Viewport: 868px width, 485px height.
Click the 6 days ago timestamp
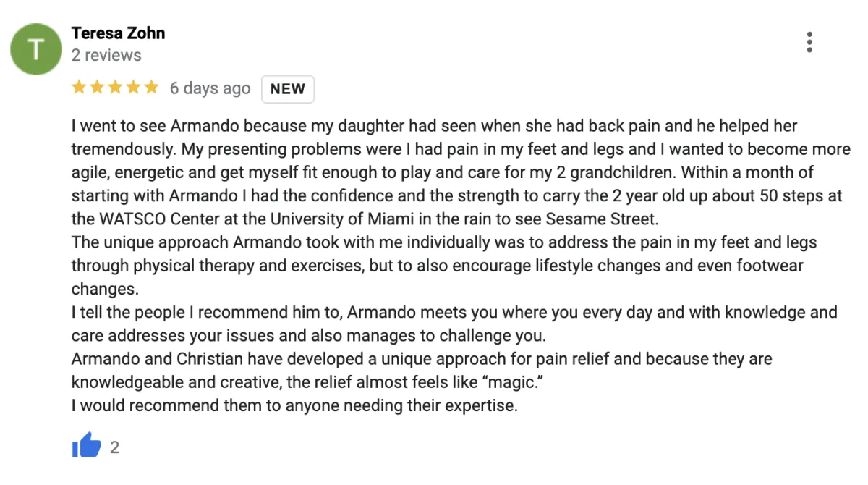tap(210, 88)
